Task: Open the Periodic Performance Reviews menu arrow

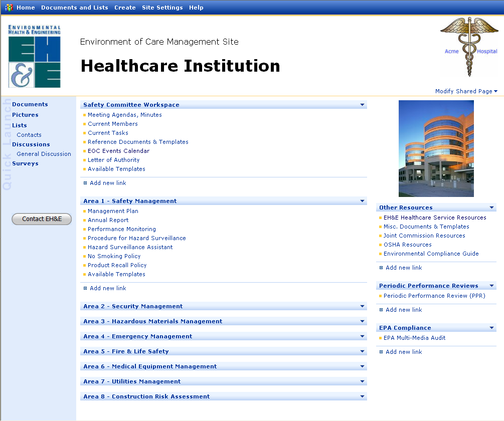Action: point(492,286)
